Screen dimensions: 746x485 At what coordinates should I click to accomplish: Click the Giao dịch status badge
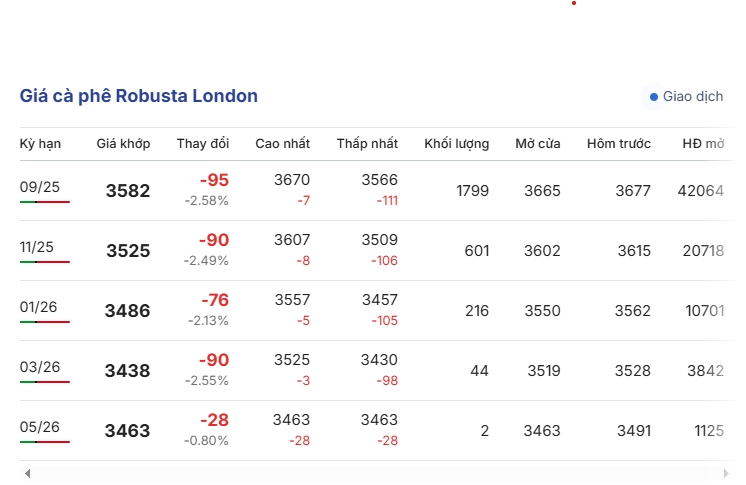click(x=687, y=97)
